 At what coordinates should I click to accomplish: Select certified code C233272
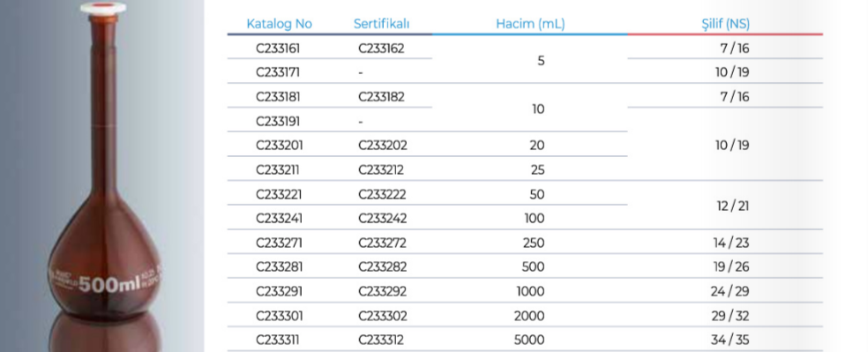tap(382, 243)
